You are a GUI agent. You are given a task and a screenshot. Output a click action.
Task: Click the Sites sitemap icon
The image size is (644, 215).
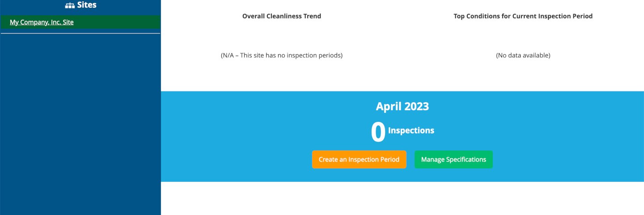69,5
